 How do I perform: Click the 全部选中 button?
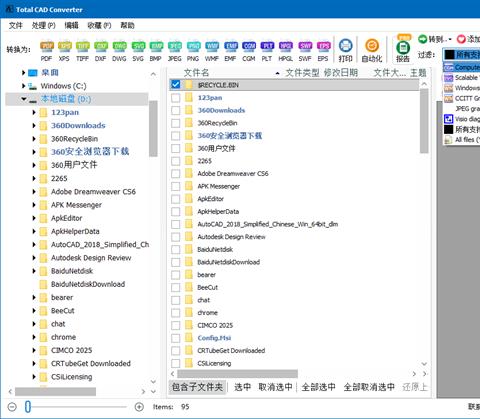tap(318, 387)
